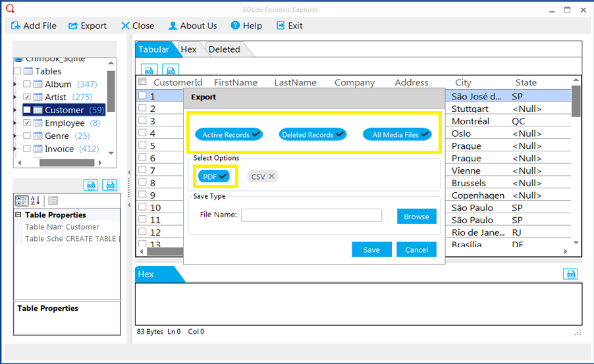
Task: Click the data grid vertical scrollbar thumb
Action: point(576,101)
